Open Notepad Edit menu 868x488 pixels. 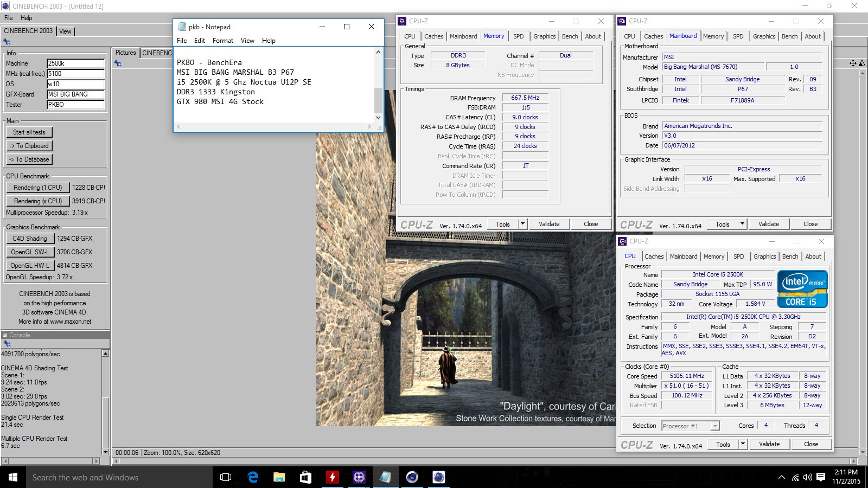pyautogui.click(x=200, y=41)
